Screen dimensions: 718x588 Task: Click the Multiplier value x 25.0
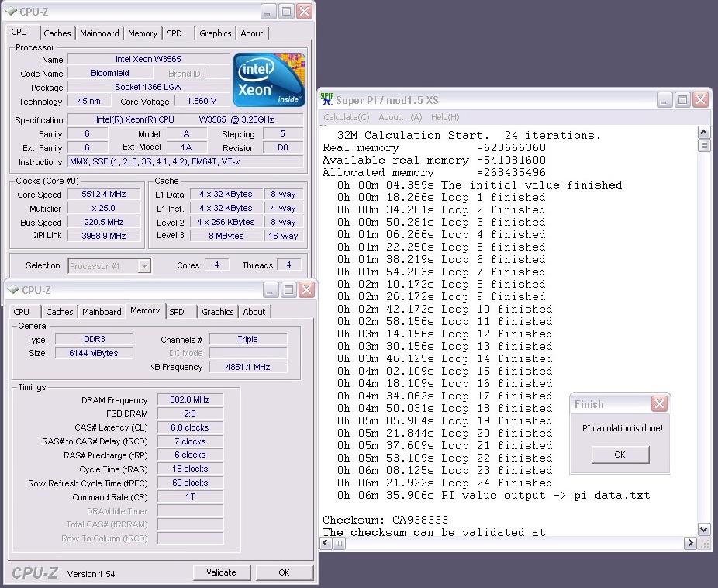click(103, 209)
